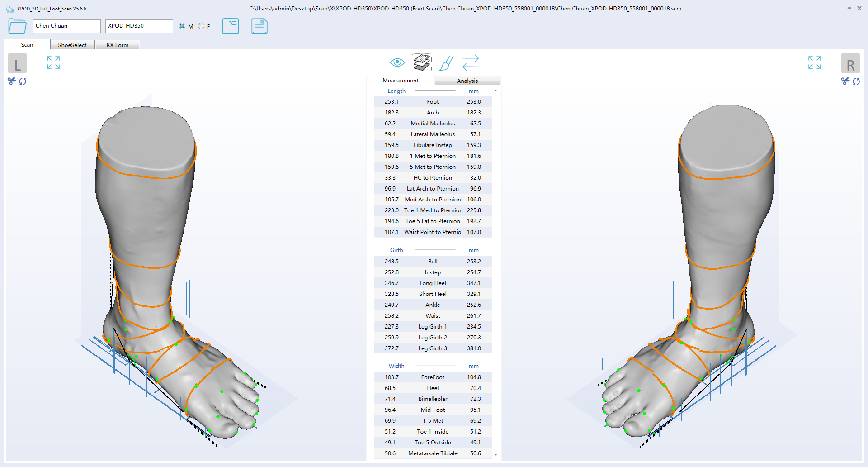
Task: Select the F gender radio button
Action: (x=201, y=26)
